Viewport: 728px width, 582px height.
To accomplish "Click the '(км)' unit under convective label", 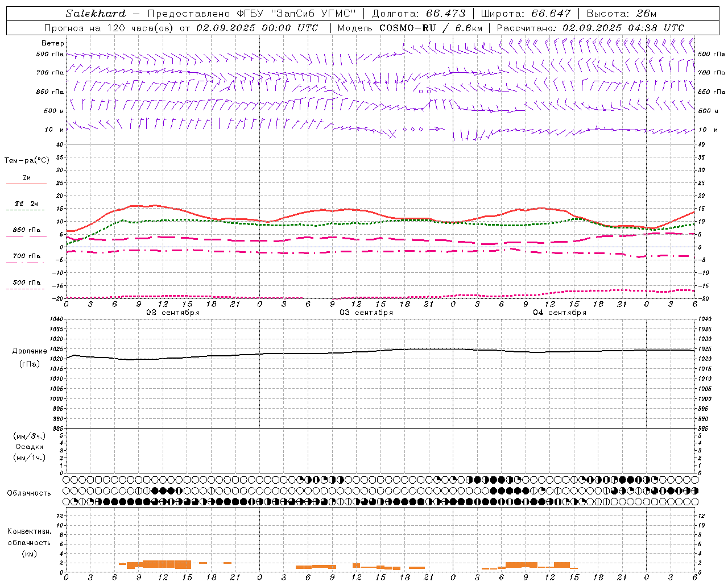I will (30, 554).
